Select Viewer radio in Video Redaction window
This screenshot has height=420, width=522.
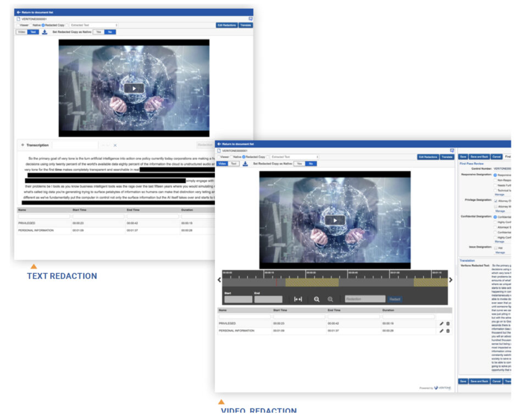click(219, 157)
